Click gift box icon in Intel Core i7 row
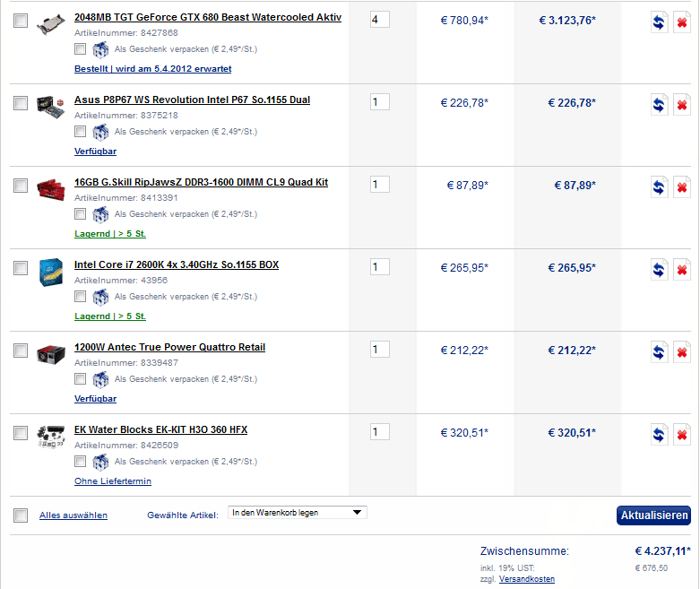700x589 pixels. click(x=100, y=297)
